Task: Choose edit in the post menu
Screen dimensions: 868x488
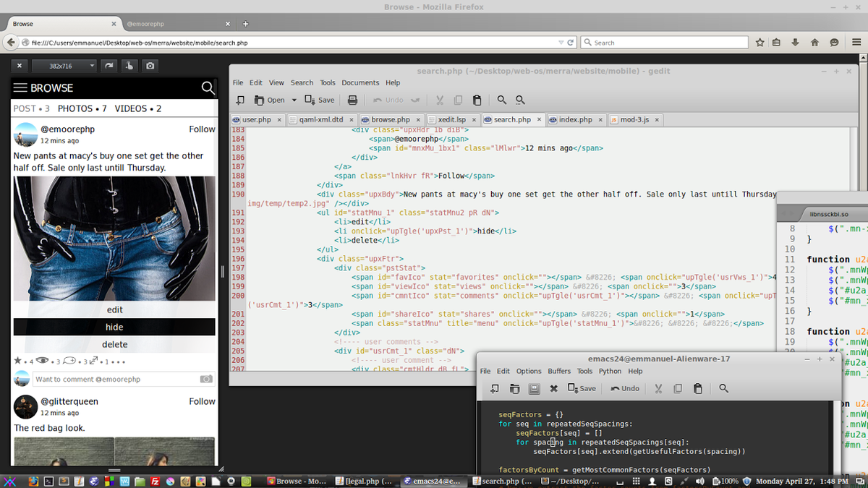Action: [x=114, y=309]
